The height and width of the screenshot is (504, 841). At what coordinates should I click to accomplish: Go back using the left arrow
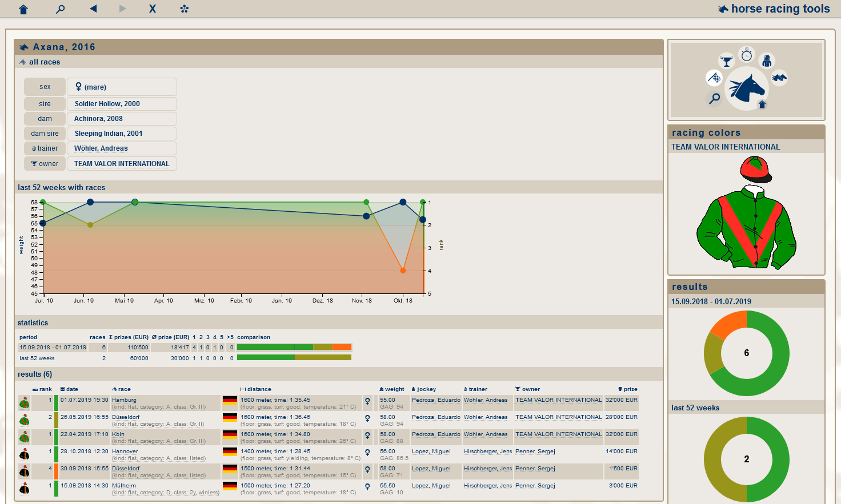tap(93, 9)
